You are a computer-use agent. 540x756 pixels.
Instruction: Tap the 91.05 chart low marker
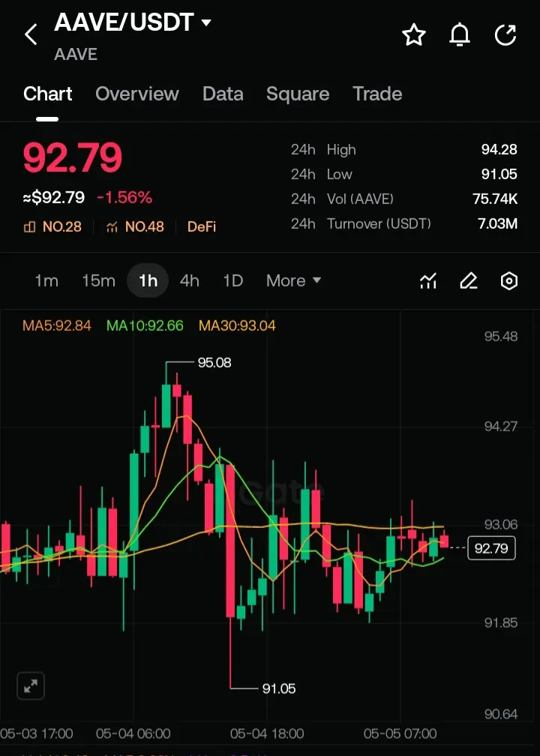coord(279,688)
